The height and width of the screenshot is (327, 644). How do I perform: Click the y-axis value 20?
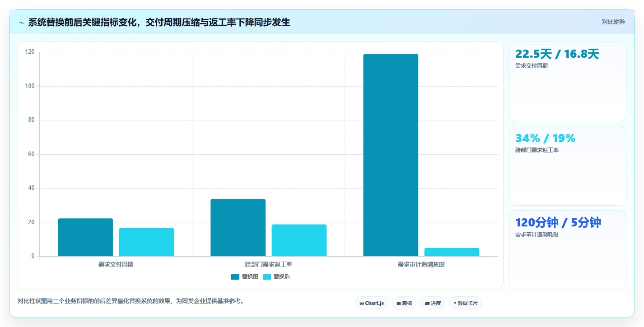click(x=31, y=222)
